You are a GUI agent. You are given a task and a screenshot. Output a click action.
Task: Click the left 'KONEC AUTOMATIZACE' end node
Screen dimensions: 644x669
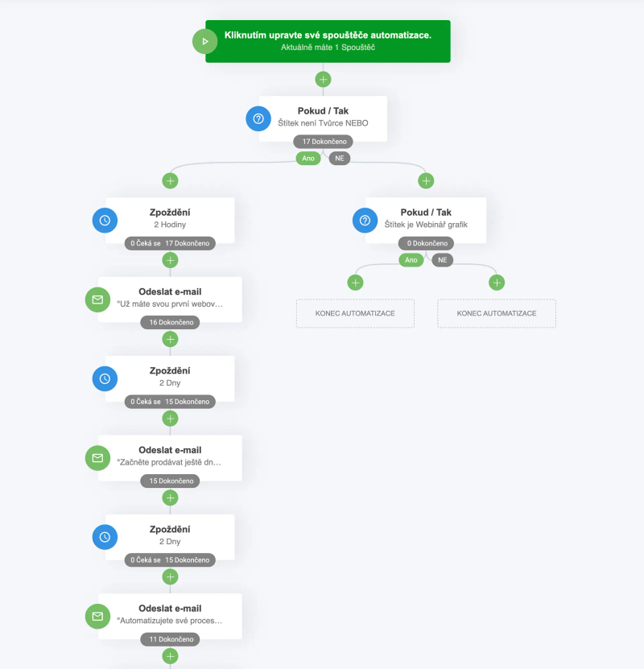(x=354, y=313)
